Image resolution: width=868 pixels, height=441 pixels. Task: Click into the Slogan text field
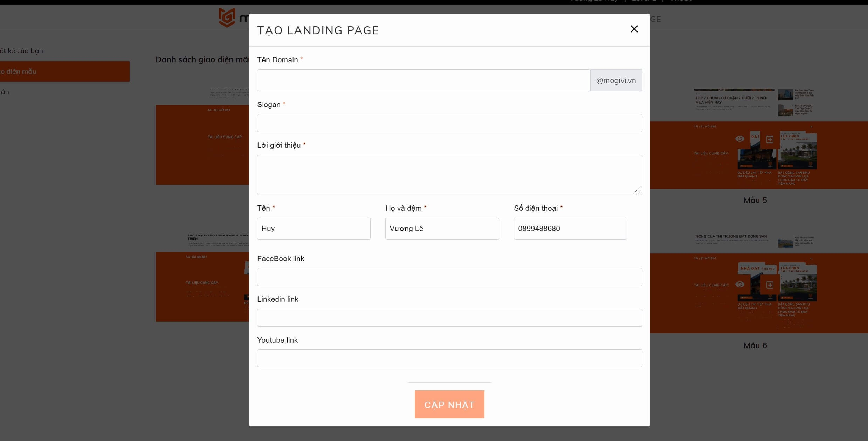click(x=449, y=123)
